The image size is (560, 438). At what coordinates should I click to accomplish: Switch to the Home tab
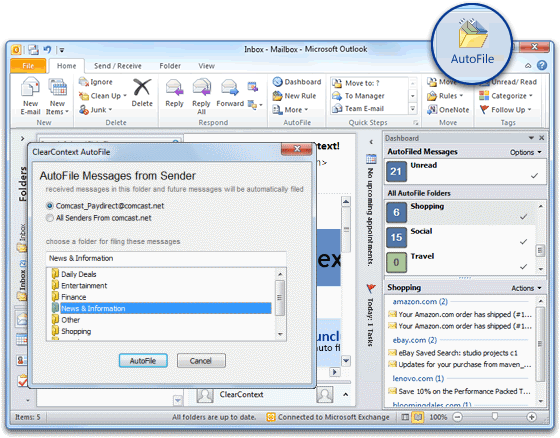(66, 66)
